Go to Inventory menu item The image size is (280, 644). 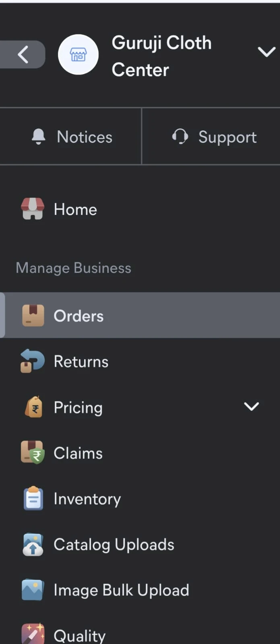tap(87, 499)
